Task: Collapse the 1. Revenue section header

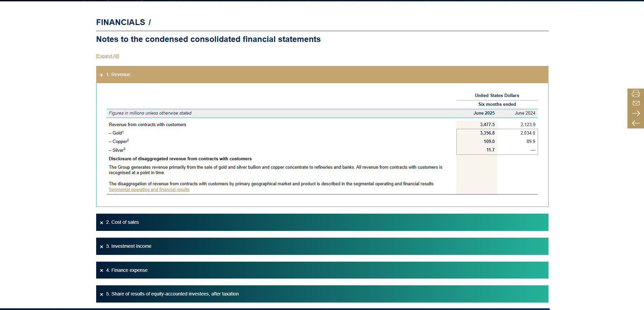Action: click(322, 74)
